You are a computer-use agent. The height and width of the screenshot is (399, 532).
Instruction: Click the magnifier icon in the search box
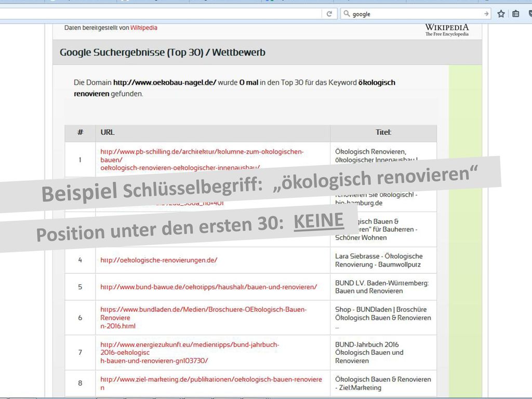click(x=347, y=14)
